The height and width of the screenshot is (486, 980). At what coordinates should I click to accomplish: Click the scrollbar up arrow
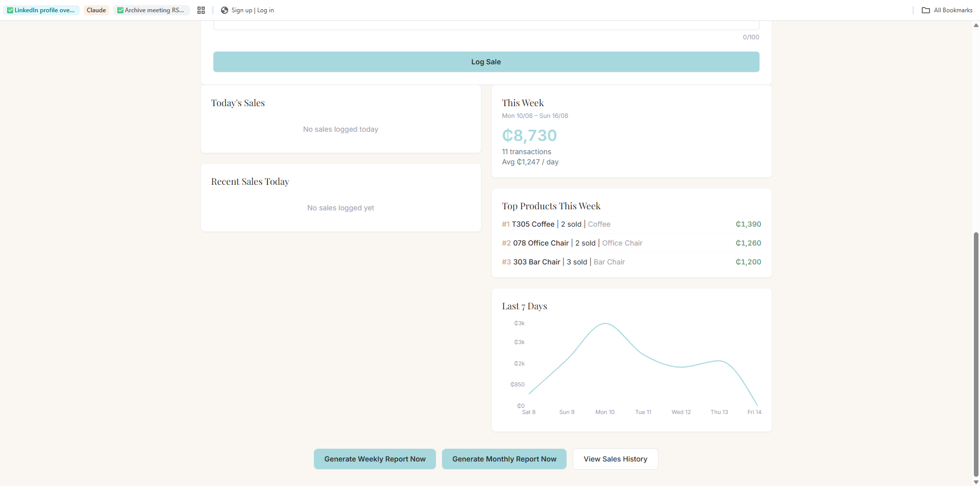pyautogui.click(x=976, y=25)
